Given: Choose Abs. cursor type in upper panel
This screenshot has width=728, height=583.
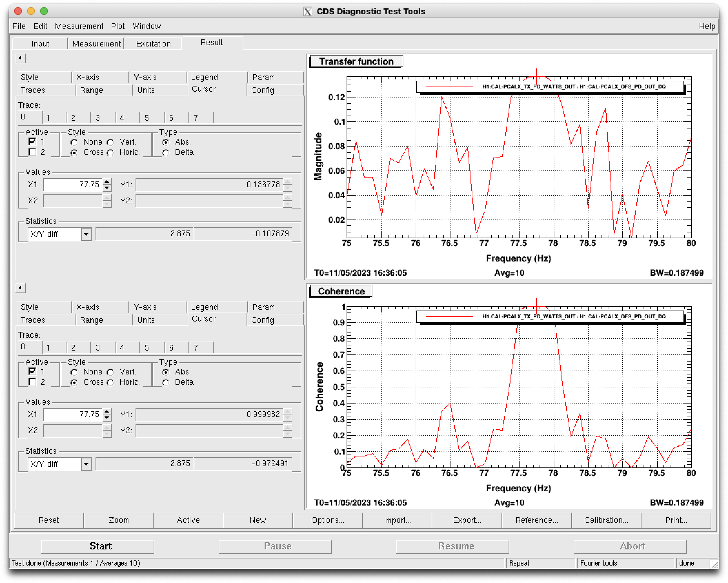Looking at the screenshot, I should click(166, 142).
